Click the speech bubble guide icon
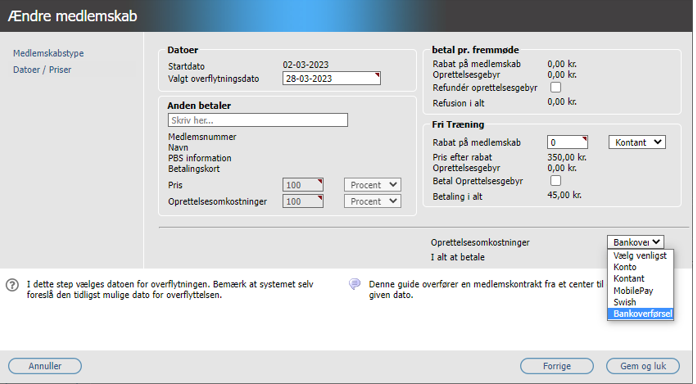The image size is (696, 384). [x=355, y=284]
